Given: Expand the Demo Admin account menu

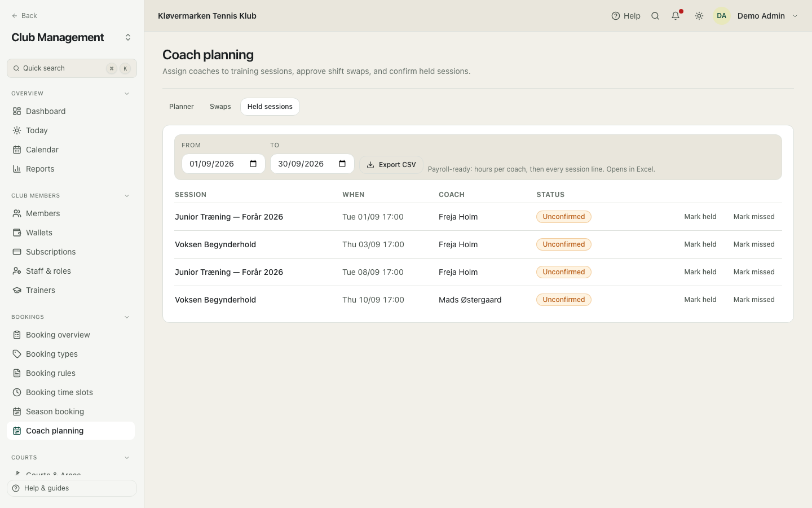Looking at the screenshot, I should click(x=795, y=16).
